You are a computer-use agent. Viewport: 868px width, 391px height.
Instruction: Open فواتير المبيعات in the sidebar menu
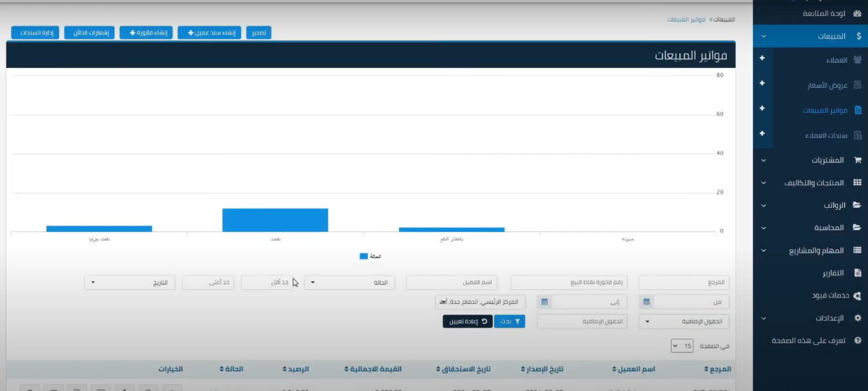pos(825,110)
